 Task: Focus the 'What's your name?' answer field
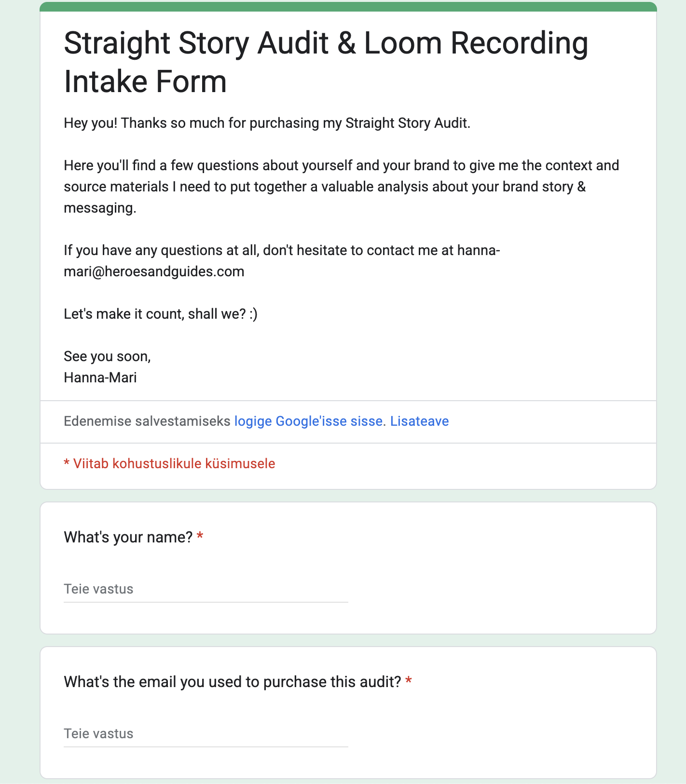click(x=206, y=589)
